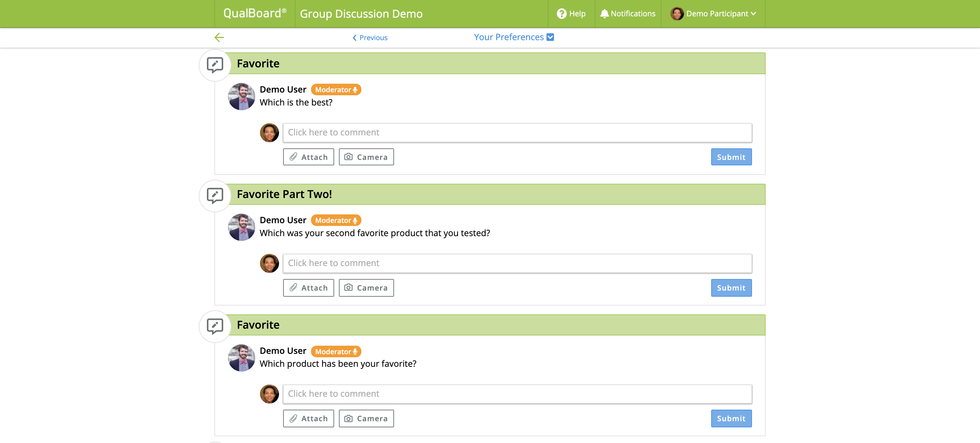The width and height of the screenshot is (980, 443).
Task: Click discussion icon beside first Favorite heading
Action: tap(215, 65)
